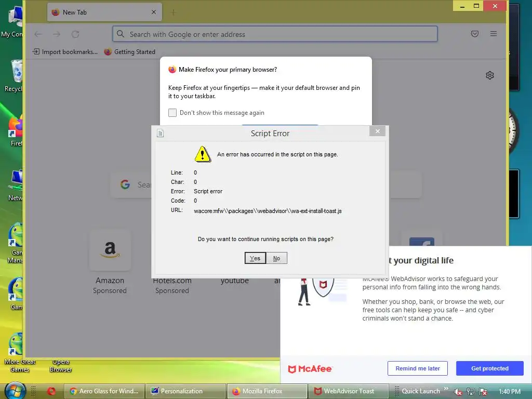
Task: Open the More Great Games desktop icon
Action: pos(20,352)
